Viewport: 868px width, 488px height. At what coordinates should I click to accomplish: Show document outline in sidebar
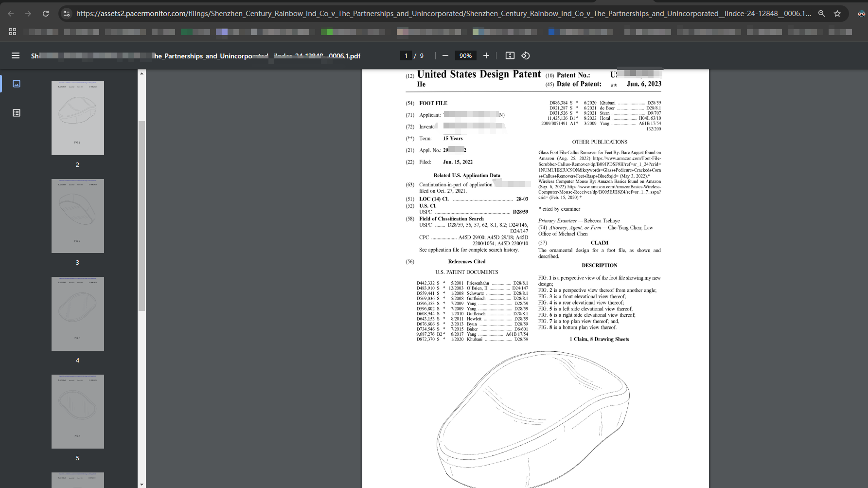coord(17,113)
